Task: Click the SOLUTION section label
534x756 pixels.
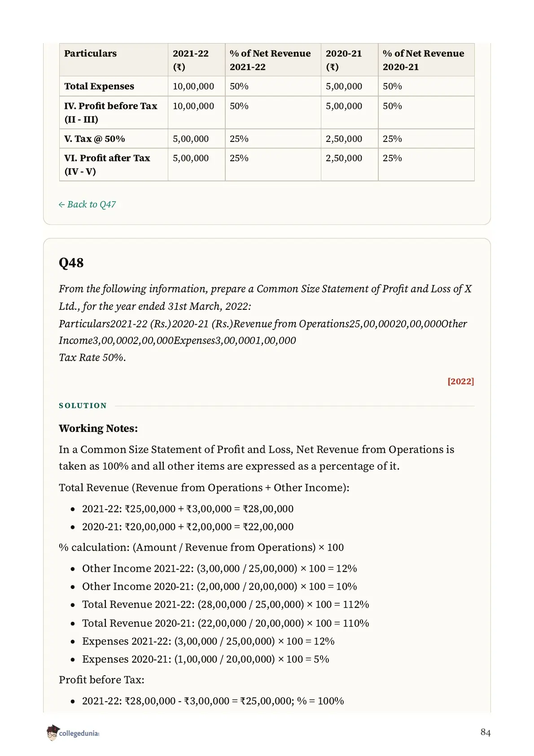Action: coord(83,406)
